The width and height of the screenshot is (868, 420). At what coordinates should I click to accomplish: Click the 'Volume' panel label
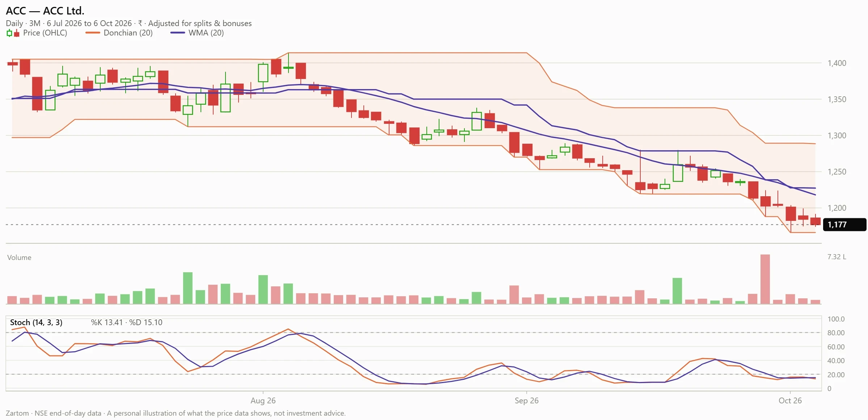(19, 257)
